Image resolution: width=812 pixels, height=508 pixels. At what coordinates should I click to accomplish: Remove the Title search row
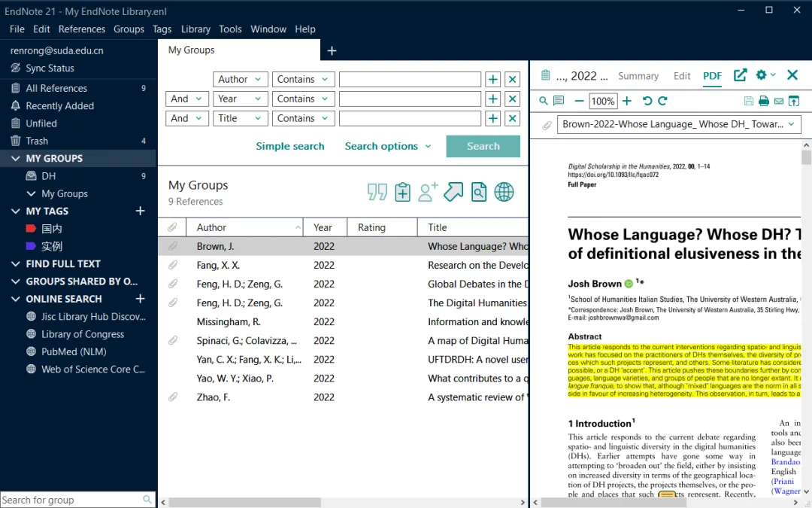point(512,119)
